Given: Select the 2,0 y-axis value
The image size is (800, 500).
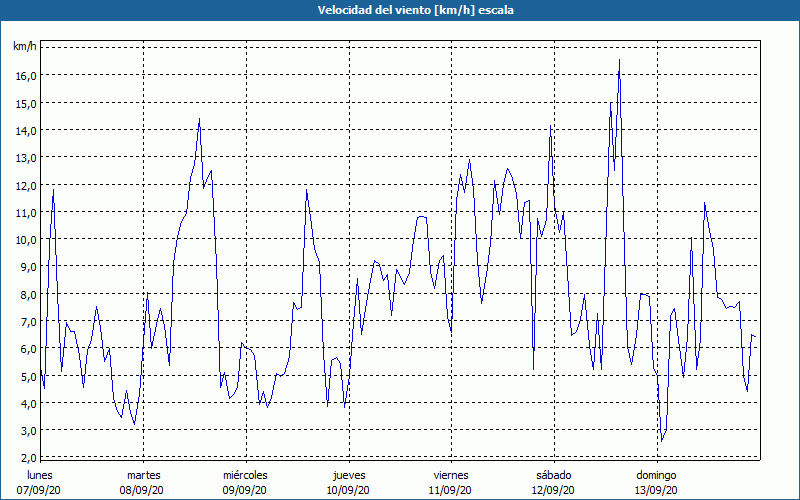Looking at the screenshot, I should (x=29, y=457).
